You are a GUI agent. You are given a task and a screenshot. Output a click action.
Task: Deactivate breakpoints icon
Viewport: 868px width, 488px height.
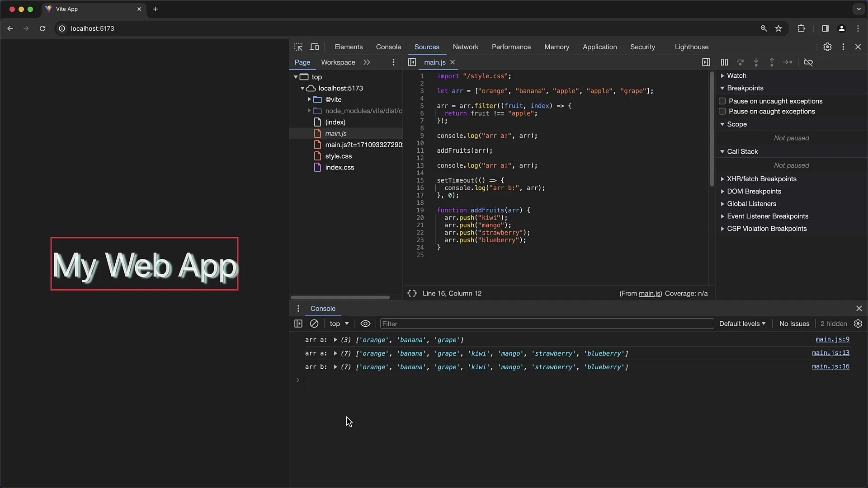tap(809, 62)
